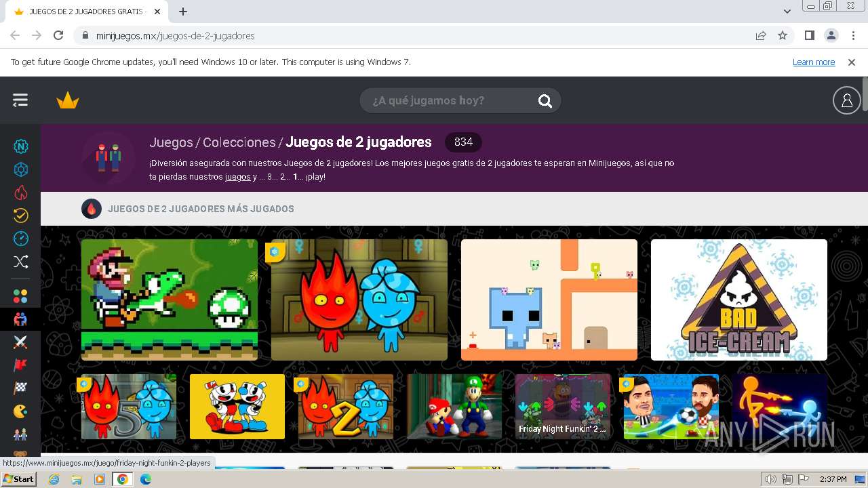
Task: Open the stickman duel game thumbnail
Action: [x=780, y=407]
